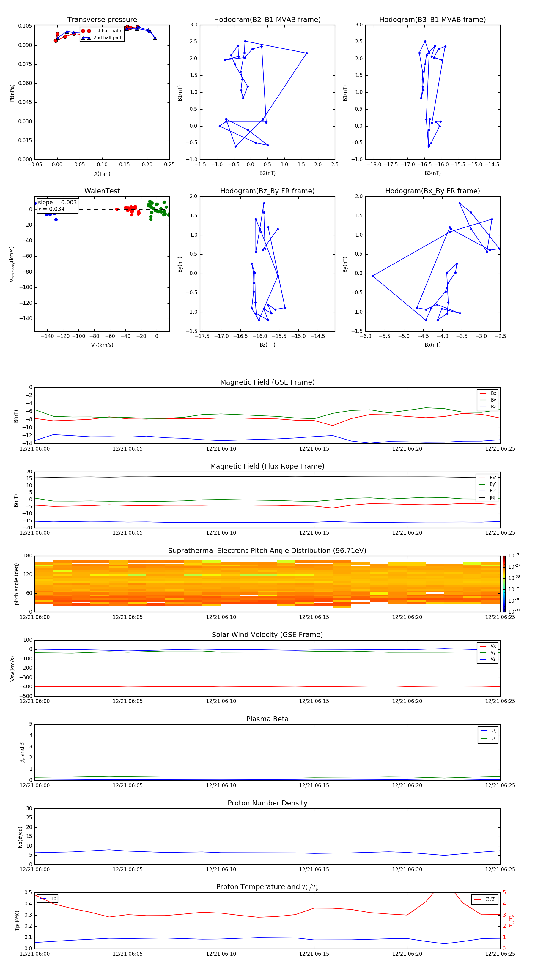This screenshot has height=980, width=535.
Task: Click the 'Hodogram(Bx_By FR frame)' title
Action: tap(432, 191)
